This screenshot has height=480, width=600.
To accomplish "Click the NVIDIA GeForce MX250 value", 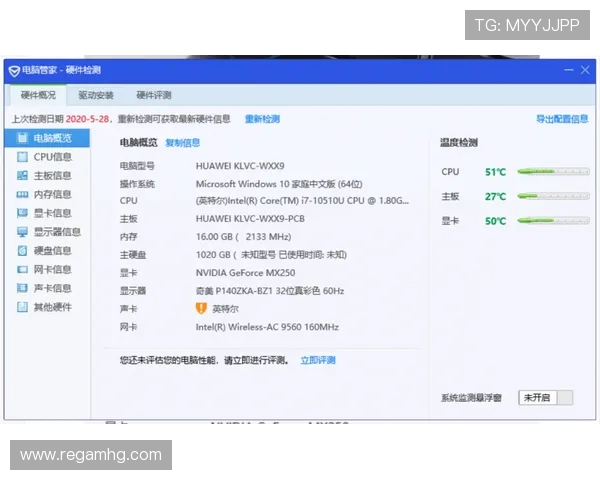I will pos(245,273).
